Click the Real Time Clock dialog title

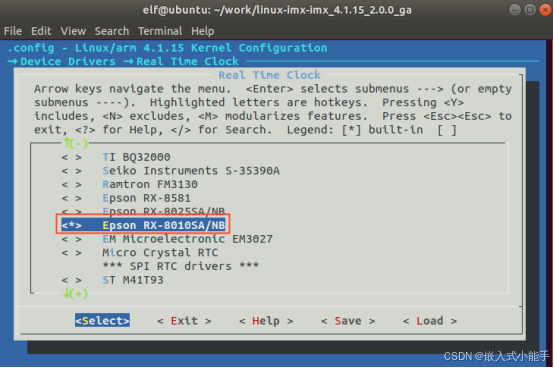269,75
